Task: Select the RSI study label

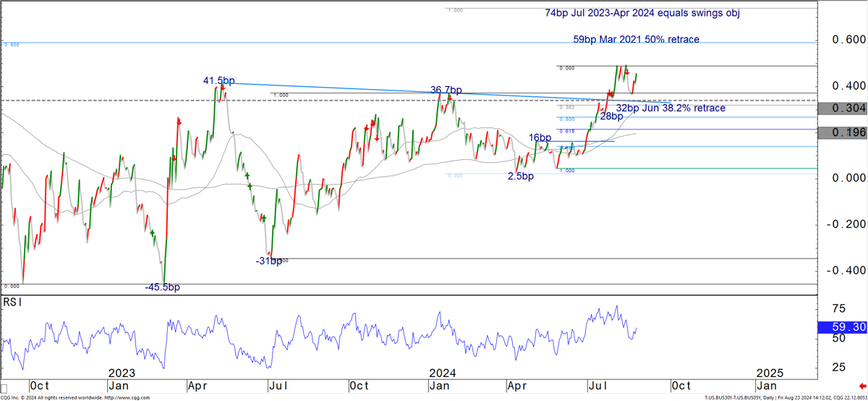Action: coord(12,302)
